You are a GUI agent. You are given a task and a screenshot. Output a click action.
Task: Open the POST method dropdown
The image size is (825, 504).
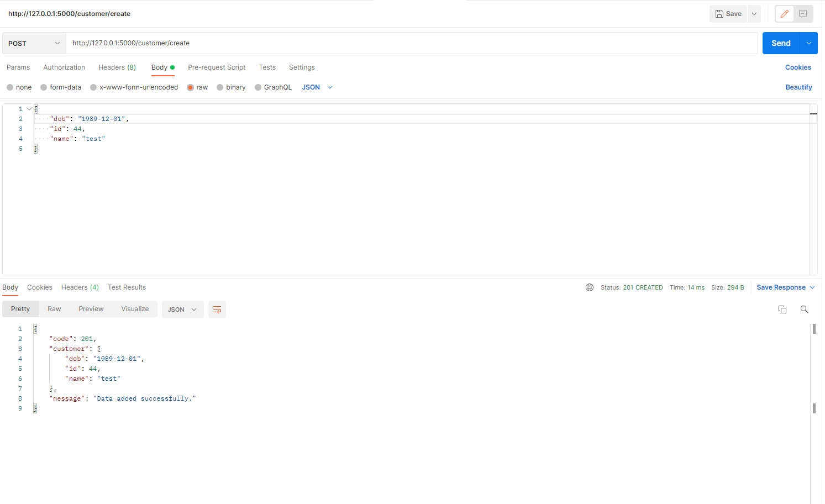pos(34,43)
